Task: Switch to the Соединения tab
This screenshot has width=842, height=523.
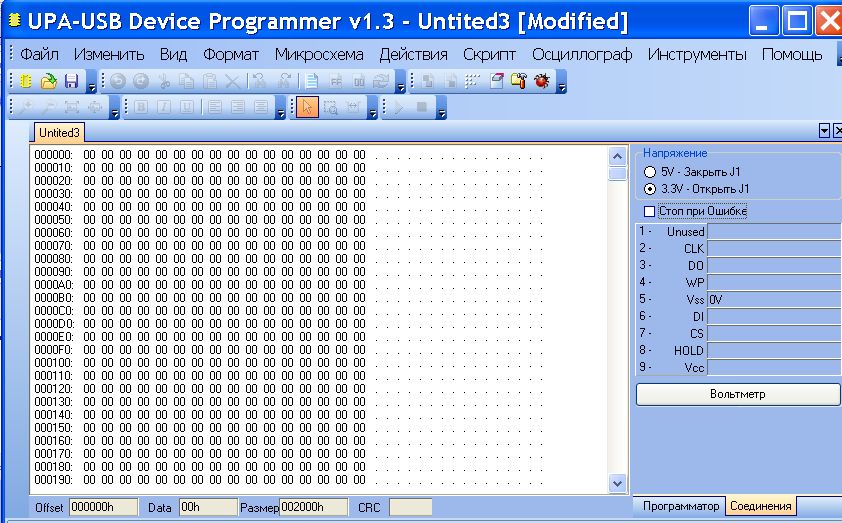Action: tap(760, 506)
